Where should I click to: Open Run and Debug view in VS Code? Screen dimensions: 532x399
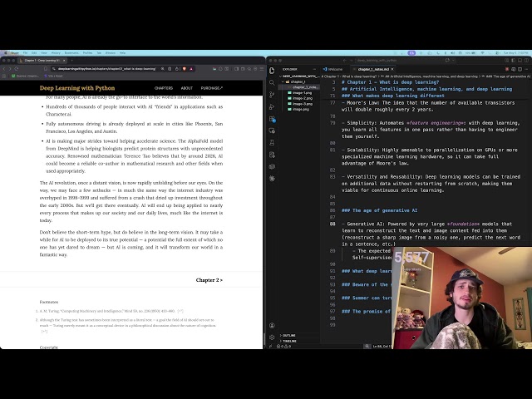272,107
